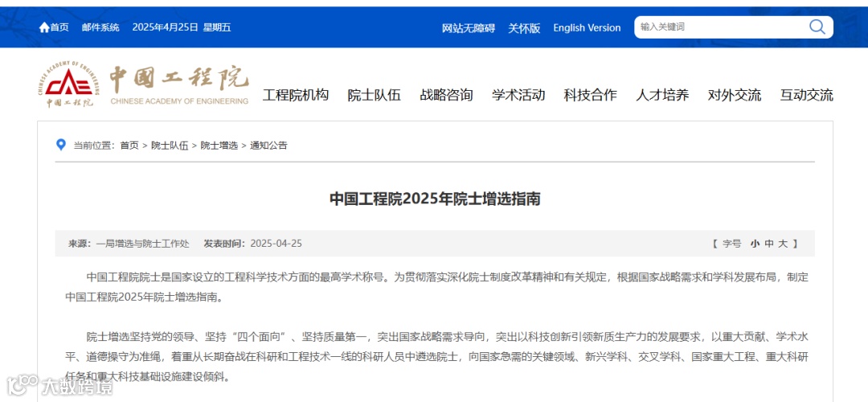Go to 院士队伍 in the breadcrumb

pos(170,146)
